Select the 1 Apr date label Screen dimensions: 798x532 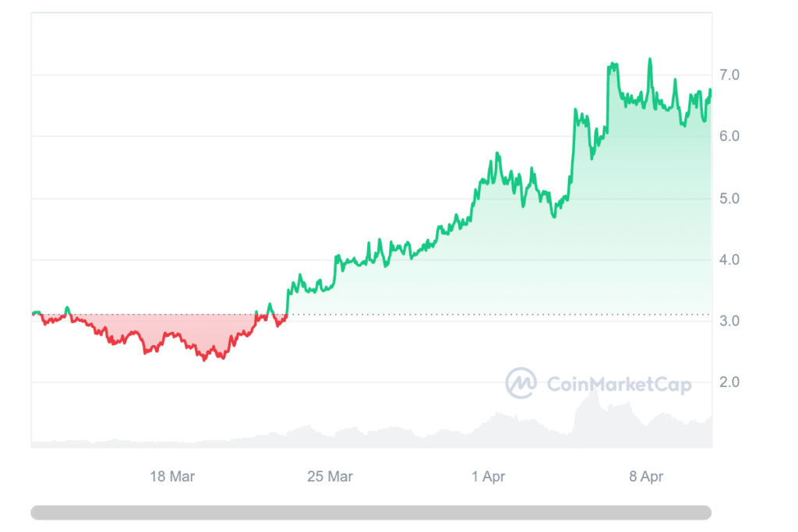point(489,477)
